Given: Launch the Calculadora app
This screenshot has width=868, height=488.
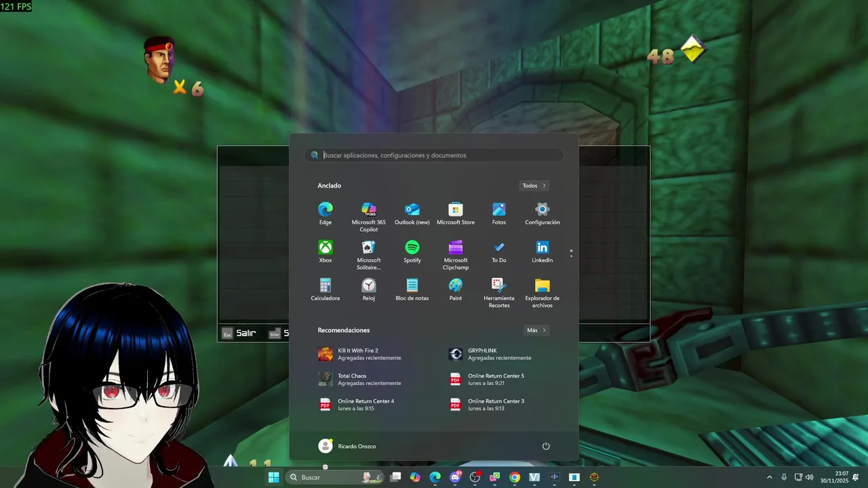Looking at the screenshot, I should tap(325, 289).
